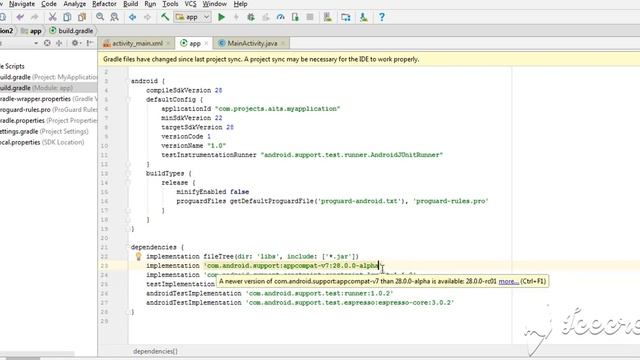Collapse all in project panel
This screenshot has width=640, height=360.
[59, 43]
